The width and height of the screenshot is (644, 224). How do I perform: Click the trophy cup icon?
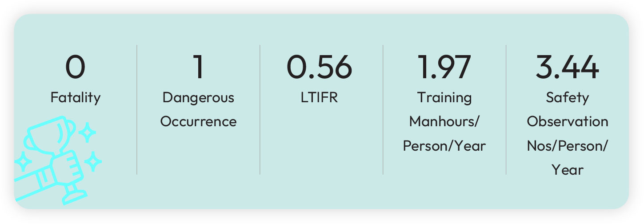pos(49,136)
